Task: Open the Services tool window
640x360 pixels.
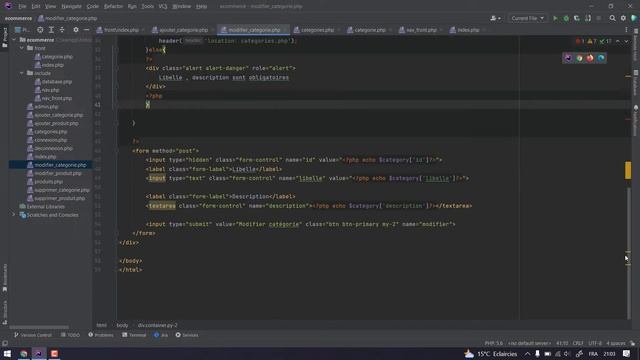Action: [x=187, y=335]
